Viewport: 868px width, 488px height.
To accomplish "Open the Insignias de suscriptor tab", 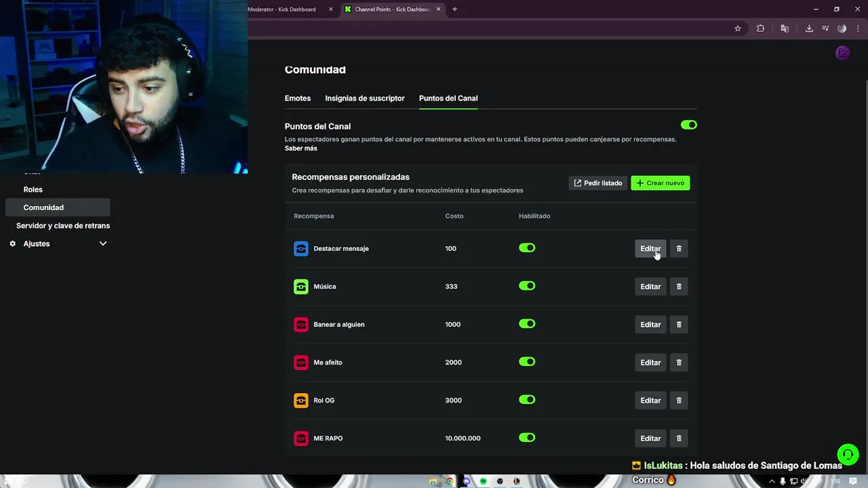I will (365, 98).
